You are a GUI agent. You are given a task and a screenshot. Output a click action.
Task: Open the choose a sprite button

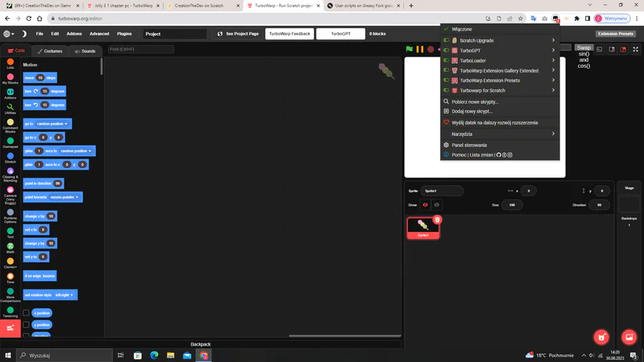(601, 338)
